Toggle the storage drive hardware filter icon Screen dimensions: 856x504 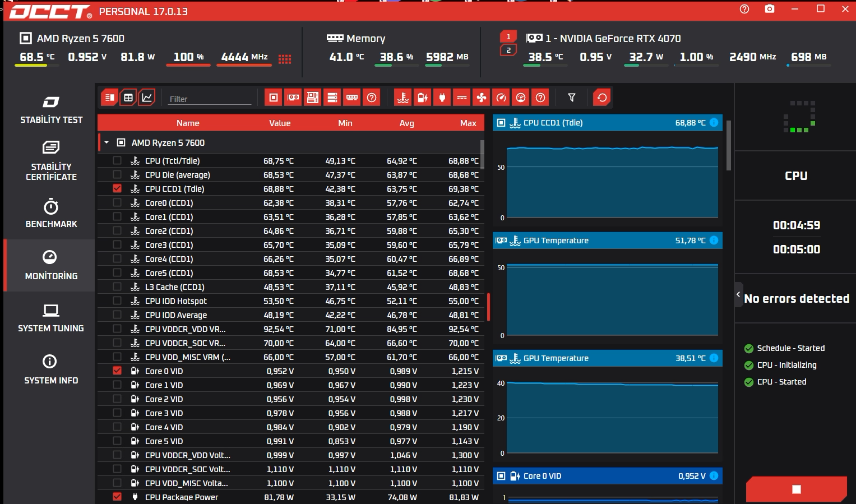coord(332,98)
